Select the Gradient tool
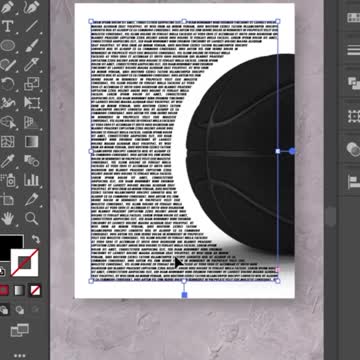Image resolution: width=360 pixels, height=360 pixels. coord(32,141)
